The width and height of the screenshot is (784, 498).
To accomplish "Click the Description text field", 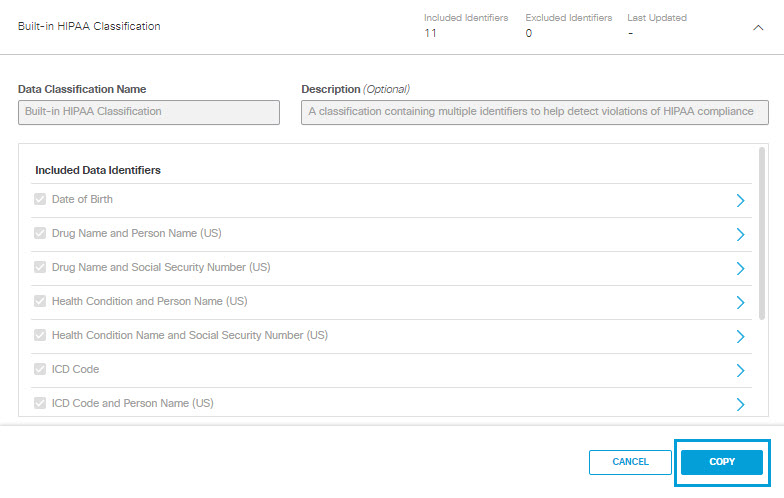I will pyautogui.click(x=534, y=112).
